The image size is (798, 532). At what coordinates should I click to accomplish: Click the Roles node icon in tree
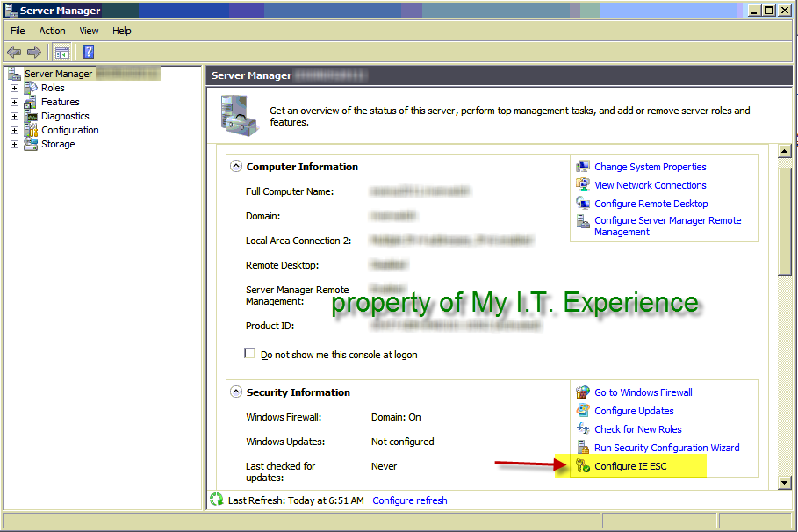(x=31, y=88)
